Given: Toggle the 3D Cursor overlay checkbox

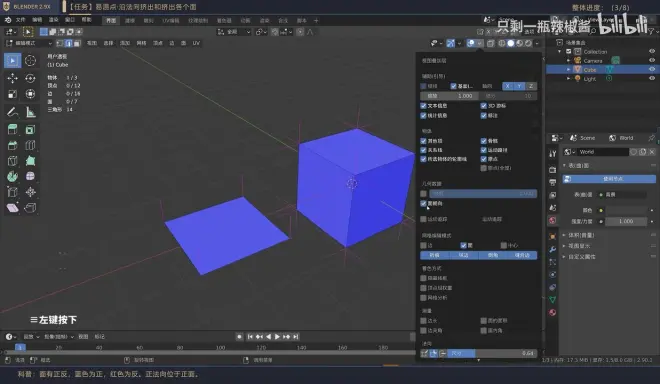Looking at the screenshot, I should pyautogui.click(x=484, y=106).
